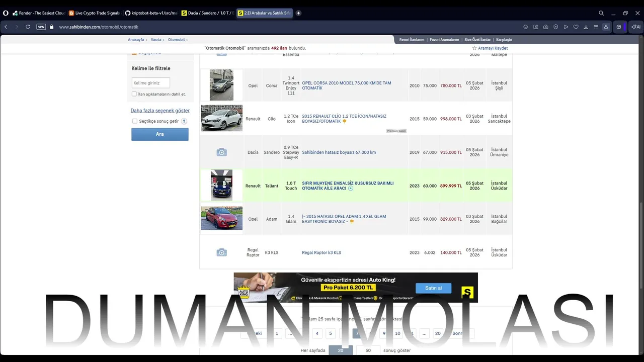Enable İlan açıklamalarını dahil et checkbox
The height and width of the screenshot is (362, 644).
tap(134, 94)
